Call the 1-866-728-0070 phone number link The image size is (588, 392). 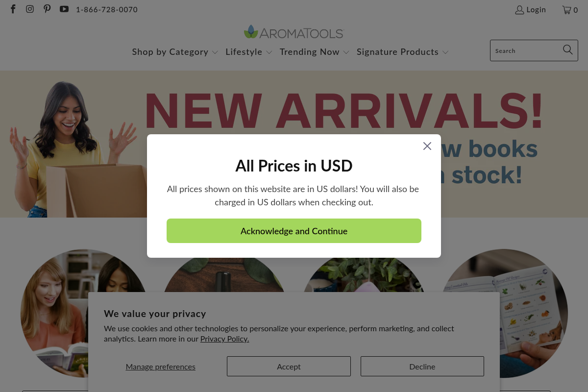(x=107, y=10)
